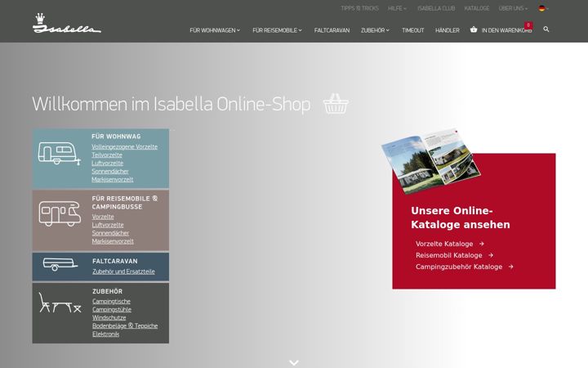The width and height of the screenshot is (588, 368).
Task: Click the Für Wohnwag tile heading
Action: [x=116, y=137]
